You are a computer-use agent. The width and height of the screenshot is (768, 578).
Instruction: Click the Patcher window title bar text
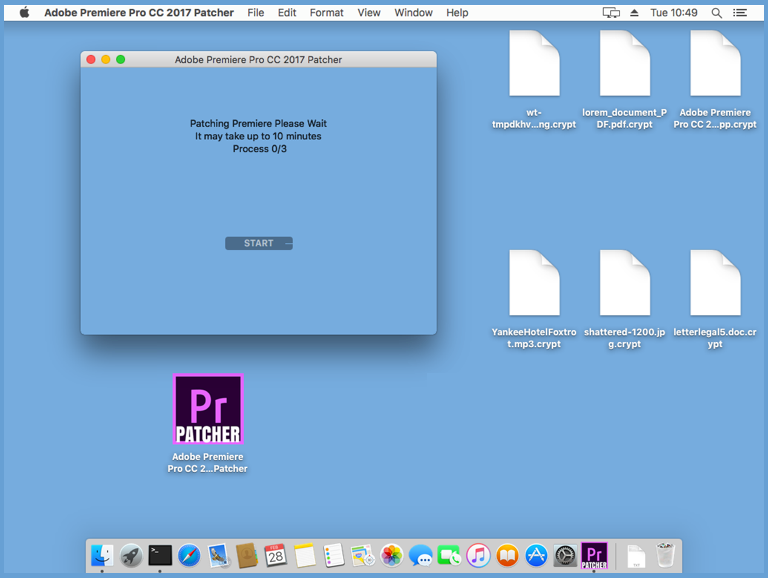pyautogui.click(x=258, y=60)
